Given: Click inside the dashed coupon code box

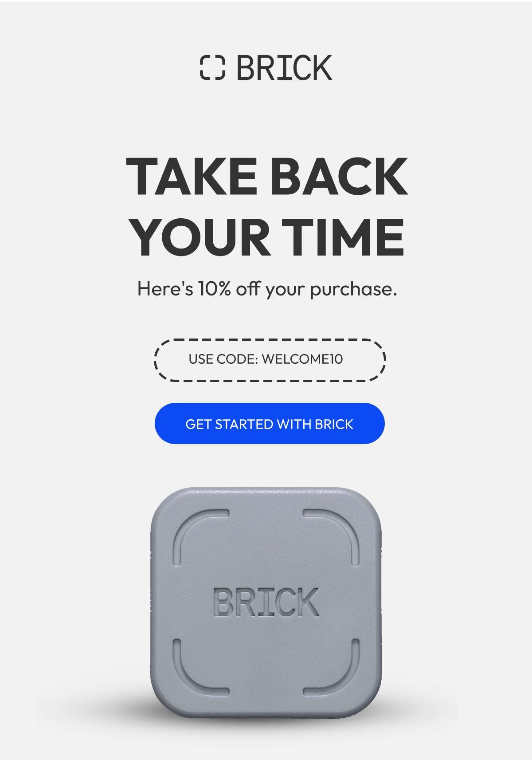Looking at the screenshot, I should 270,360.
